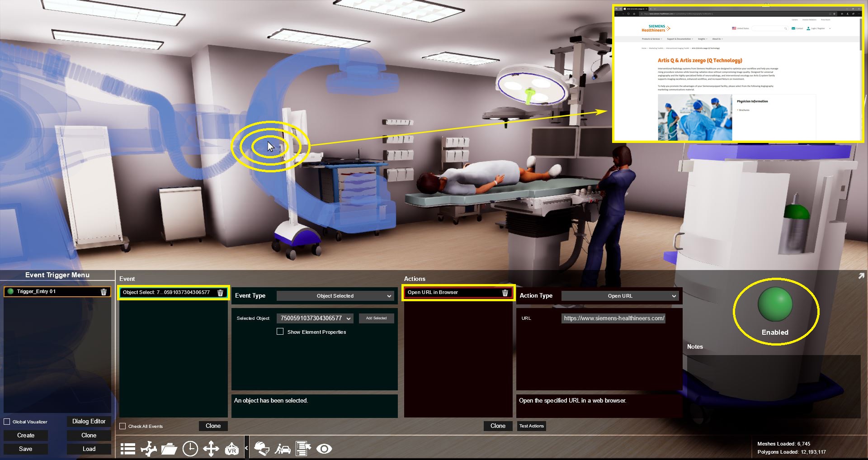
Task: Click the Create button
Action: [26, 435]
